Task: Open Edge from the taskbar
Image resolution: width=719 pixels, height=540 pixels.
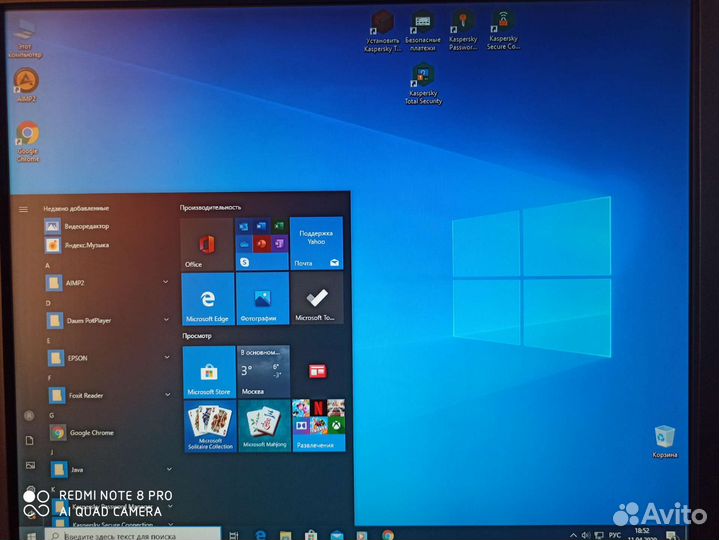Action: pyautogui.click(x=260, y=535)
